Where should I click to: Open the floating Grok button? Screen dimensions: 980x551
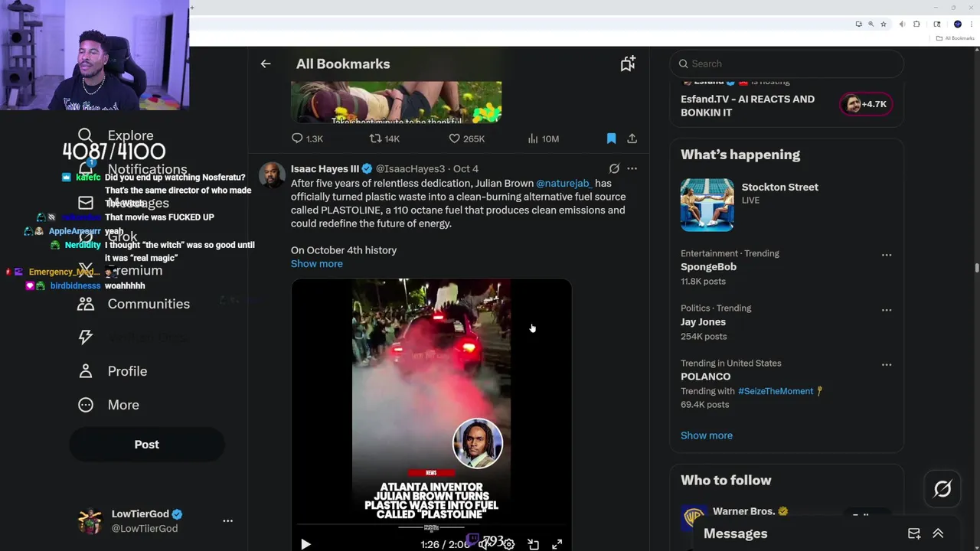pos(942,489)
